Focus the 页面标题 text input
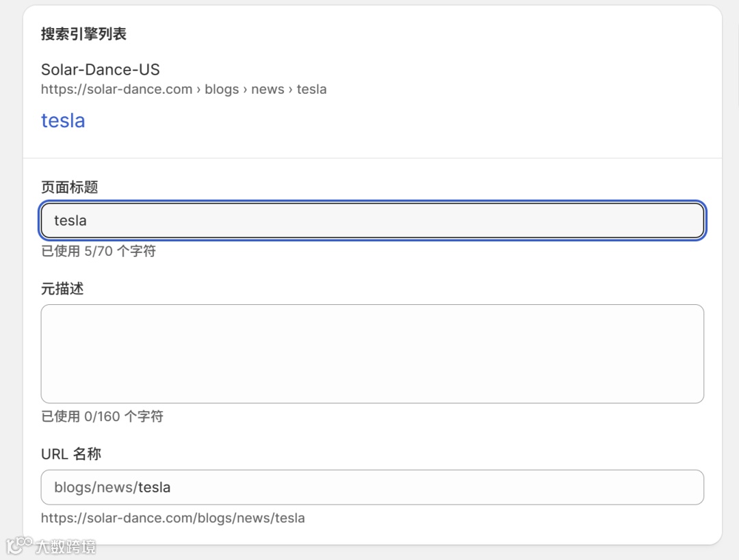This screenshot has height=560, width=739. pyautogui.click(x=372, y=221)
